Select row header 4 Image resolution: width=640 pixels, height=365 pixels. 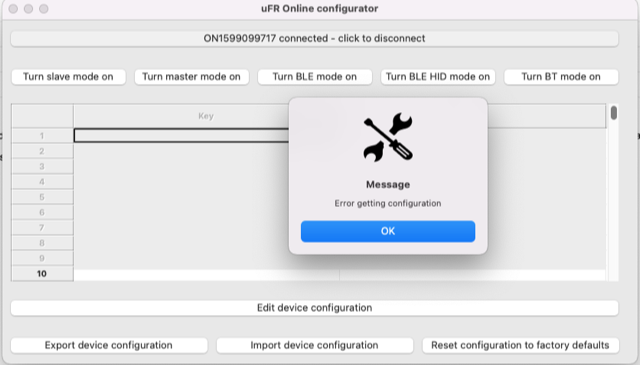coord(42,182)
